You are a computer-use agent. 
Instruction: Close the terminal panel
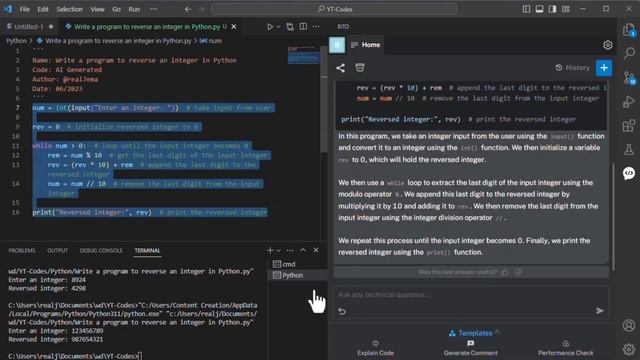point(316,250)
